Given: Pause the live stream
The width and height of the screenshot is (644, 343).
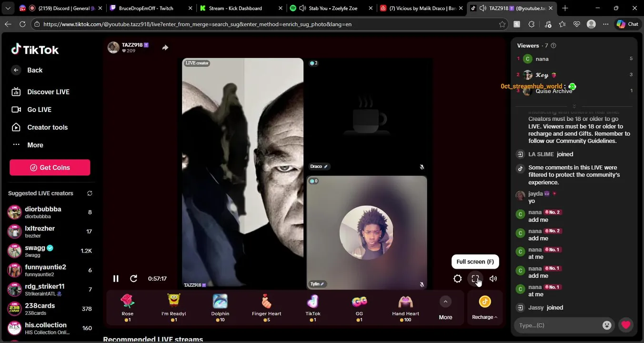Looking at the screenshot, I should 116,279.
